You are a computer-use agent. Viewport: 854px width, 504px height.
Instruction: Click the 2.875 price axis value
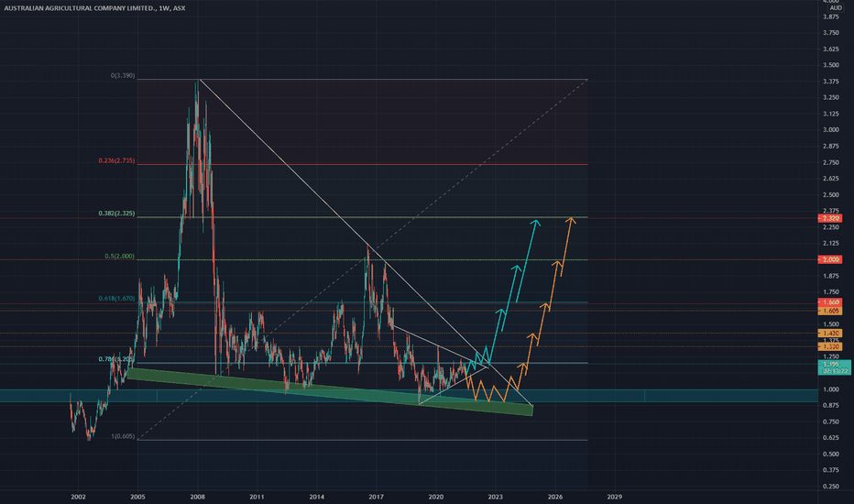point(830,147)
